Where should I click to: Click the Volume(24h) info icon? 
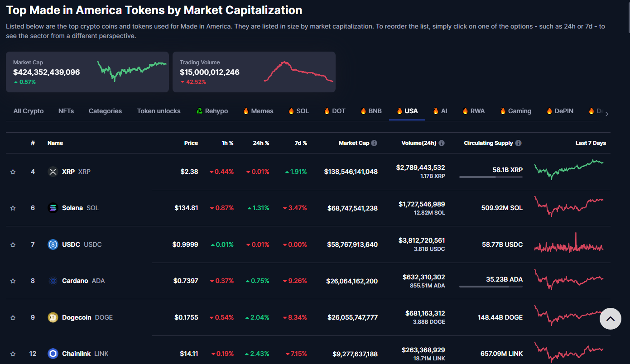coord(442,143)
